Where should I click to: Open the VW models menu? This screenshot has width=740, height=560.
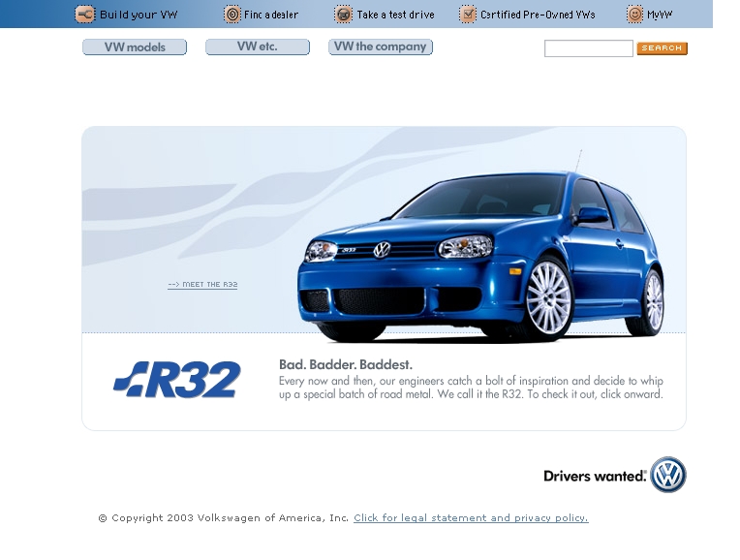coord(135,47)
